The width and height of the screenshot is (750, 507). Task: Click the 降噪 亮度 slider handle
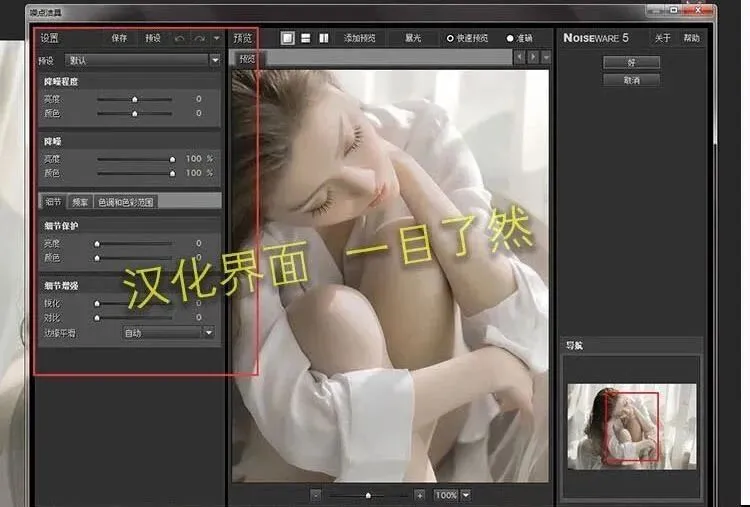pos(172,158)
